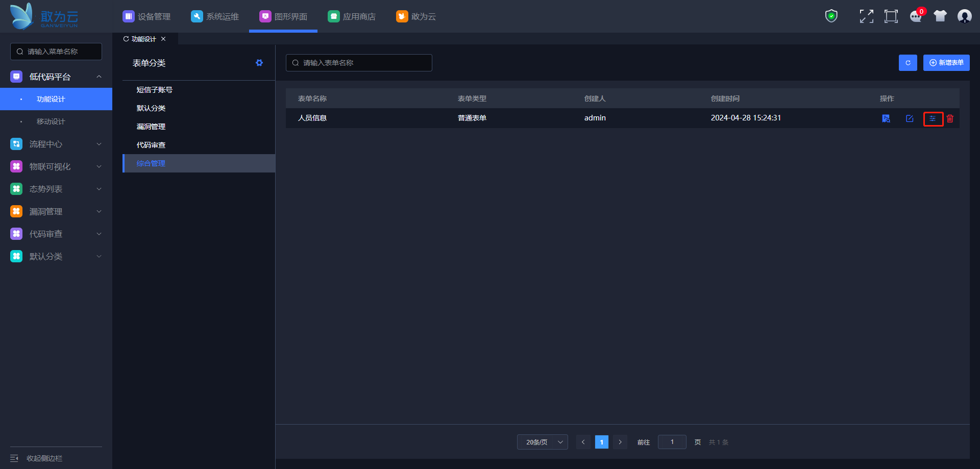Select 功能设计 in sidebar
980x469 pixels.
[56, 99]
